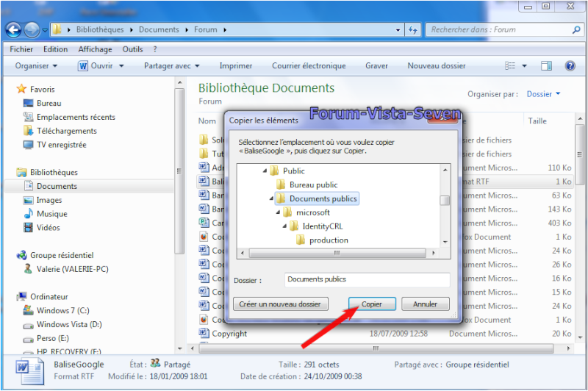Click the Annuler button
The height and width of the screenshot is (391, 588).
[x=425, y=304]
